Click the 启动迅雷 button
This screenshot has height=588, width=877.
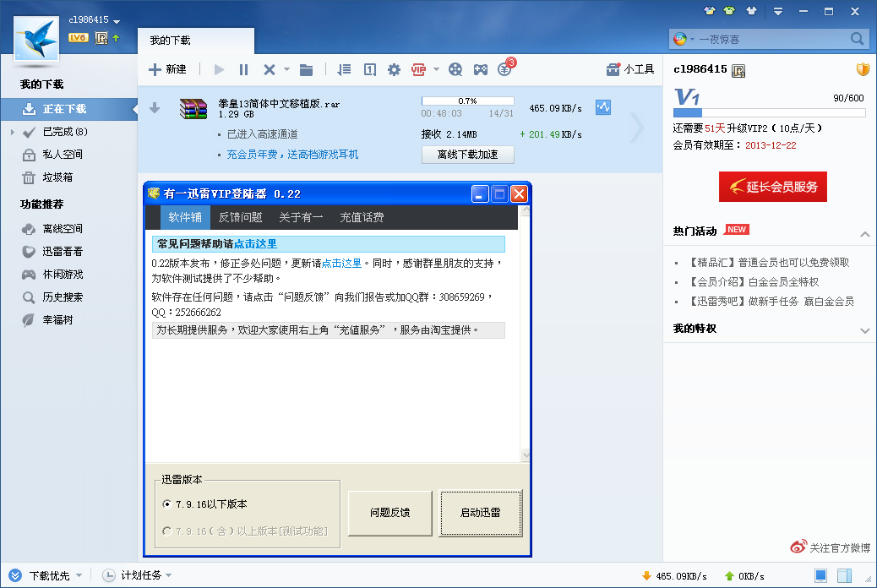tap(481, 513)
